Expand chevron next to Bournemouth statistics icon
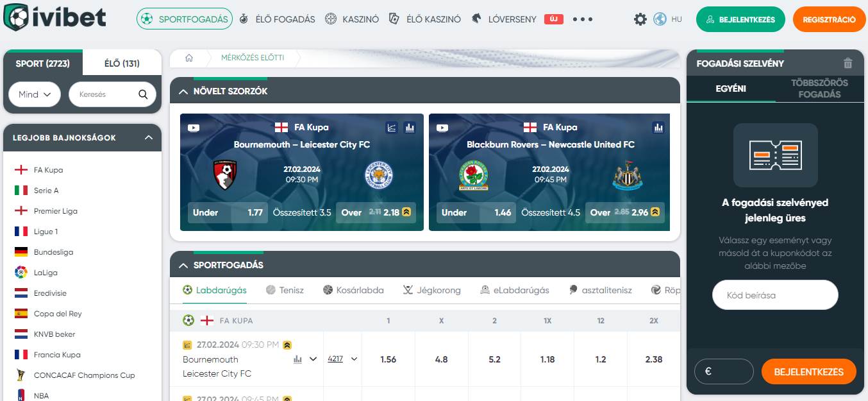Screen dimensions: 868x401 click(313, 359)
